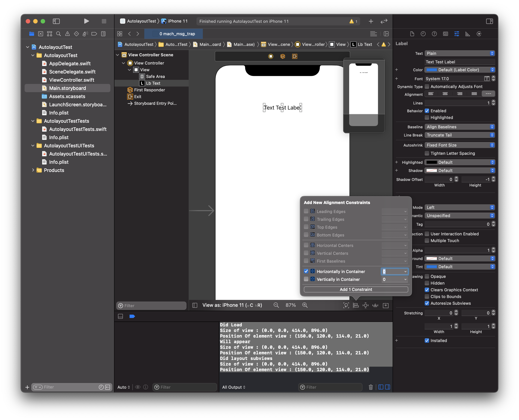Click the Run (play) button
This screenshot has width=519, height=420.
coord(86,21)
